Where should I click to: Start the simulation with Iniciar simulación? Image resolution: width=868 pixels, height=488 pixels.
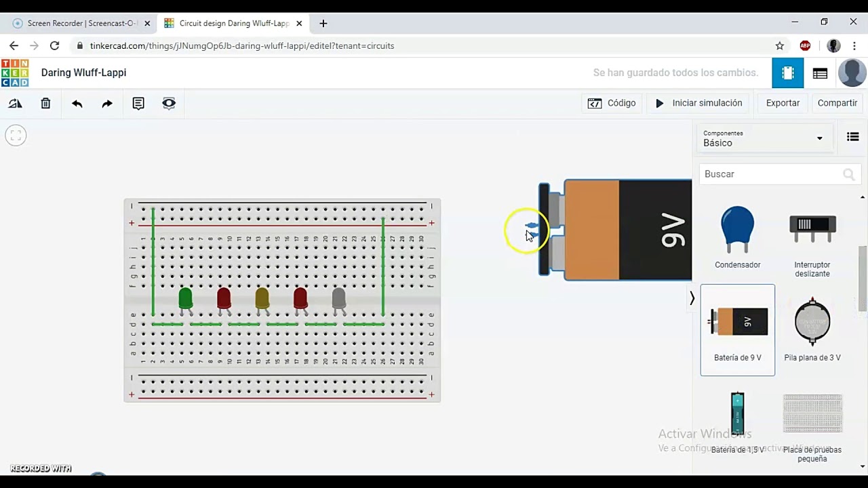pyautogui.click(x=698, y=103)
